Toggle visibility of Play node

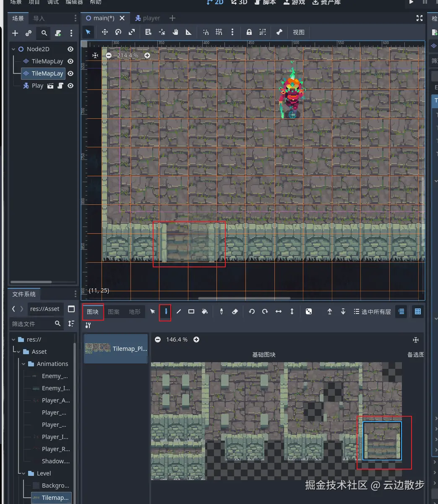coord(70,86)
